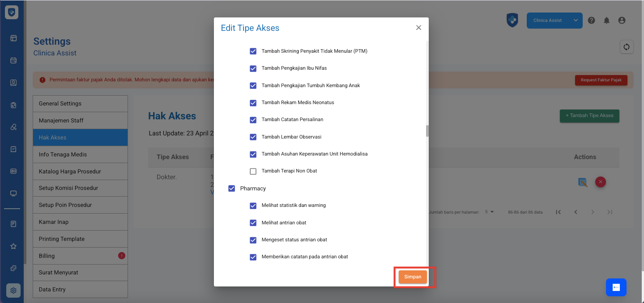The image size is (644, 303).
Task: Open the blue chat widget icon
Action: (x=616, y=287)
